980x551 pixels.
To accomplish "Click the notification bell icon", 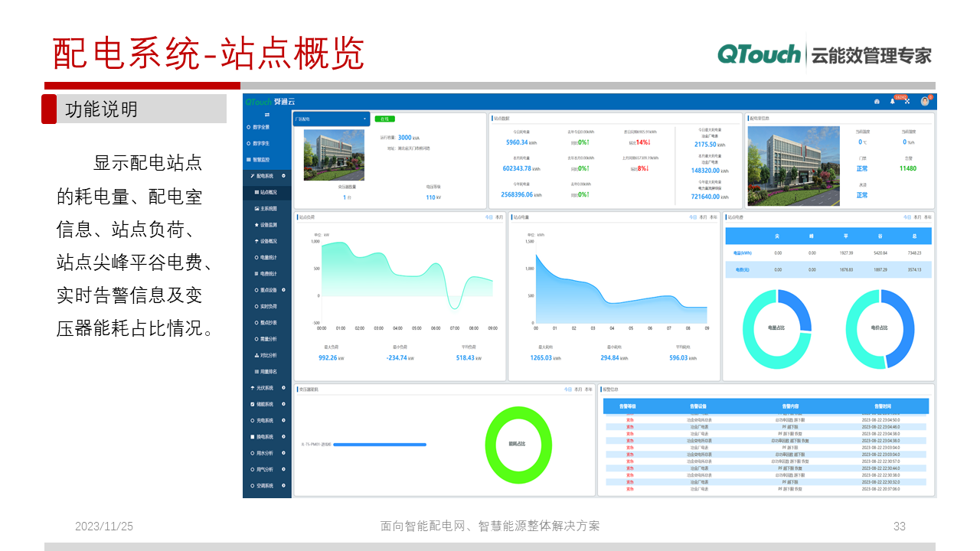I will pos(892,101).
